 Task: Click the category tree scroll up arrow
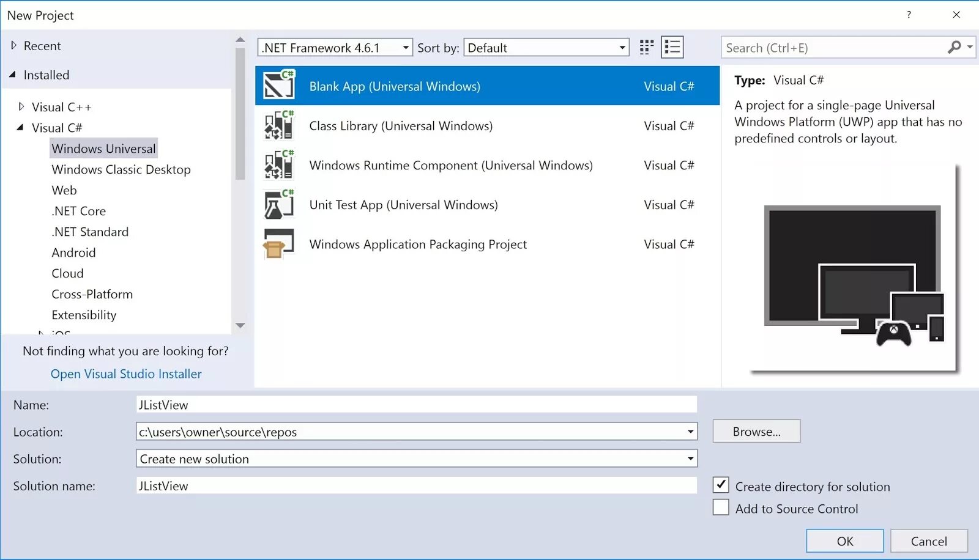(x=240, y=40)
